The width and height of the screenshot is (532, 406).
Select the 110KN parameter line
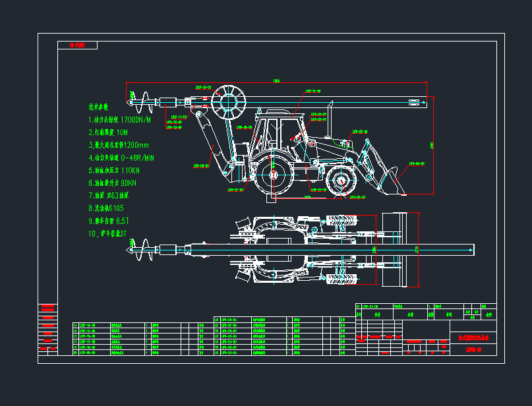[113, 170]
